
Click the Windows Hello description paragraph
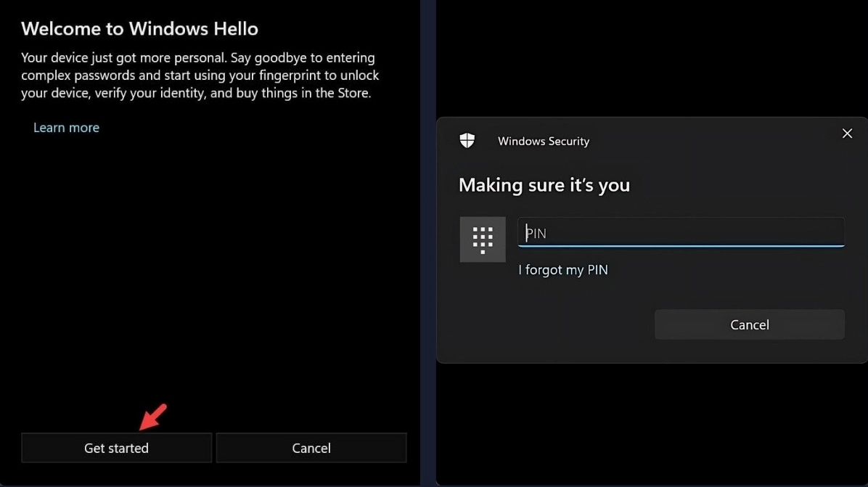pyautogui.click(x=200, y=75)
